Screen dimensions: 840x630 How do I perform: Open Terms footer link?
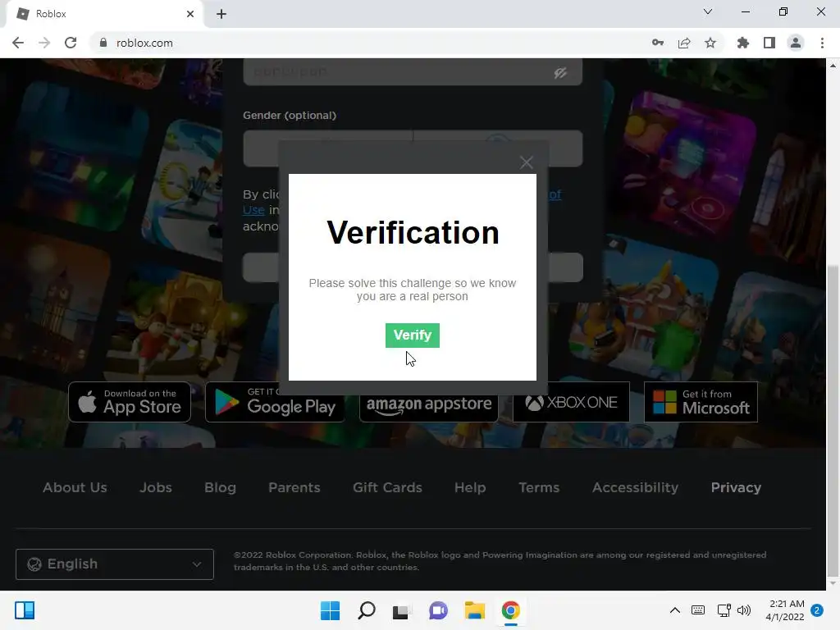tap(539, 487)
